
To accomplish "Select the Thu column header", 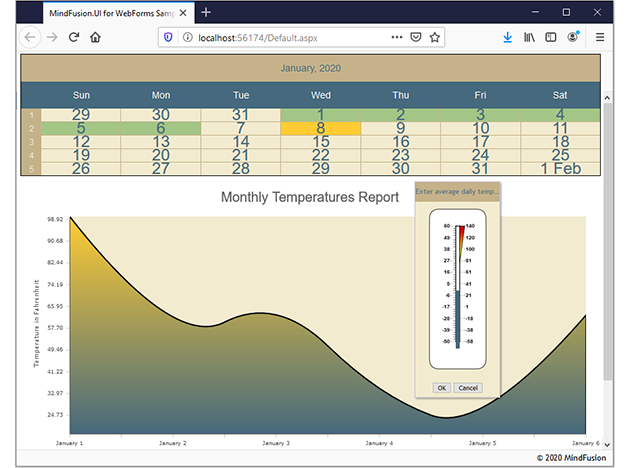I will (401, 95).
